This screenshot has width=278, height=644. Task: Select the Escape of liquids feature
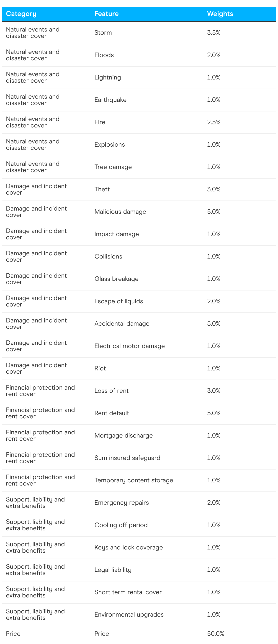pos(118,301)
